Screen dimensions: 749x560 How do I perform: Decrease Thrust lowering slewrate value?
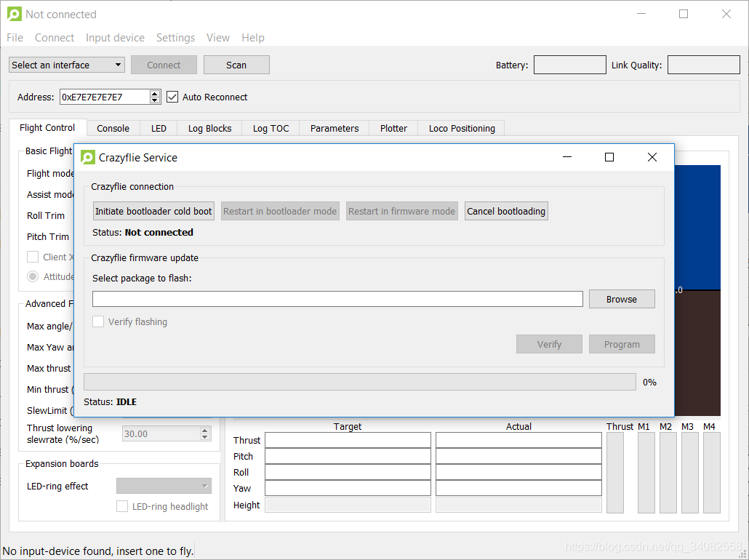tap(205, 436)
